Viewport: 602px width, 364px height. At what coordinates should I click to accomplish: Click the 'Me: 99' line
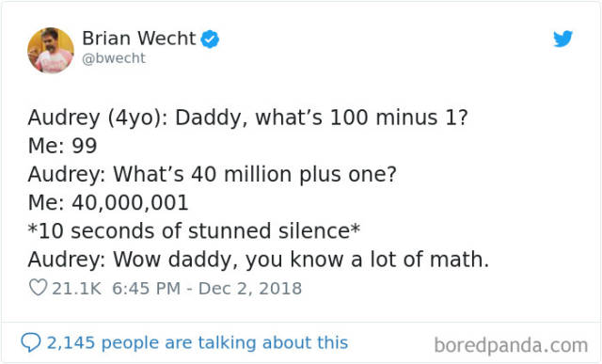pyautogui.click(x=63, y=146)
